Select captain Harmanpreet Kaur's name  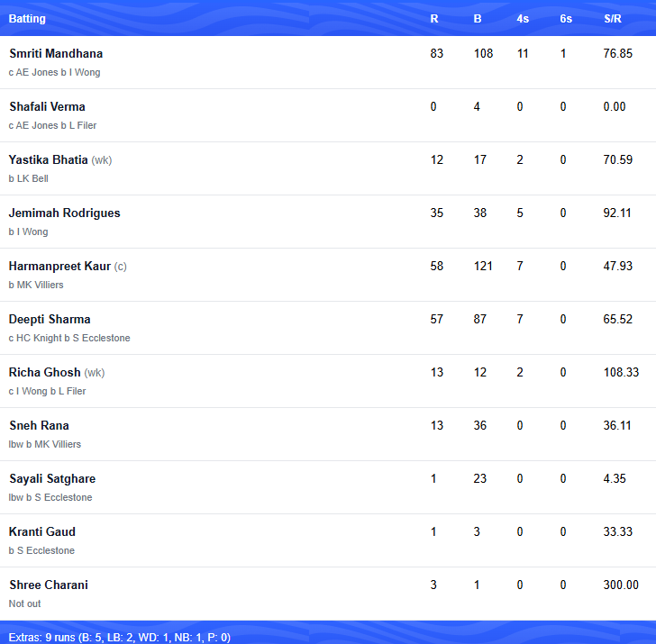pyautogui.click(x=59, y=266)
